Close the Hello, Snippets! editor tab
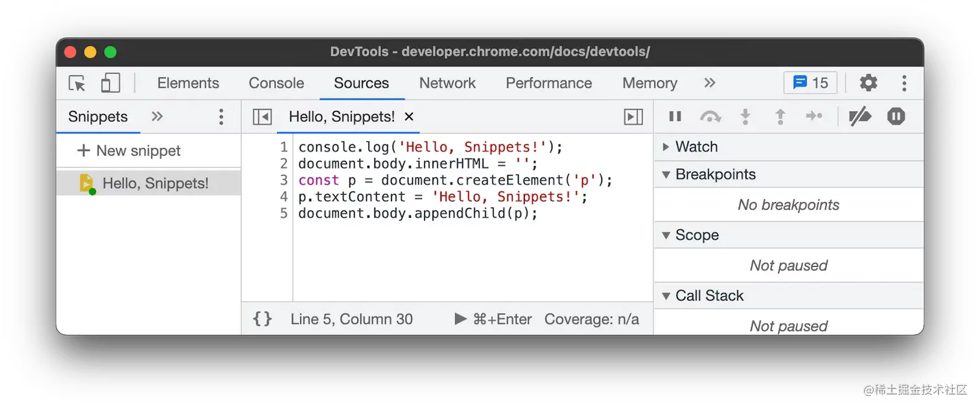 point(409,117)
